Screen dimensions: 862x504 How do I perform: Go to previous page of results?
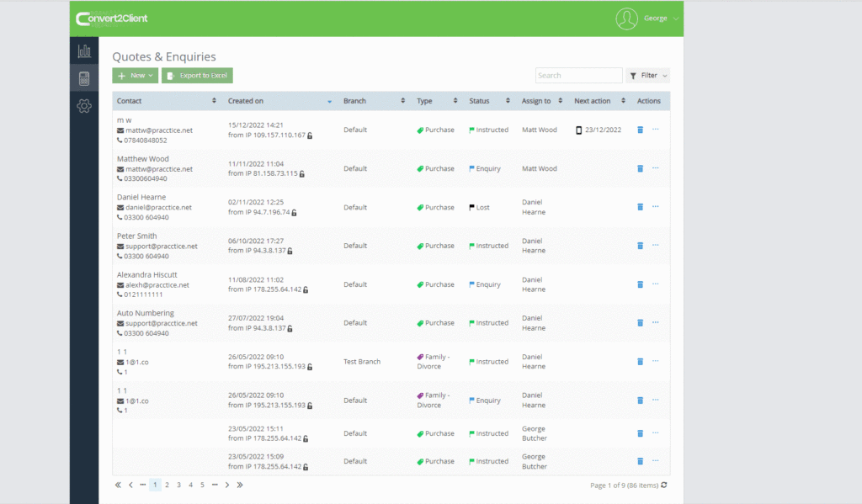coord(130,485)
